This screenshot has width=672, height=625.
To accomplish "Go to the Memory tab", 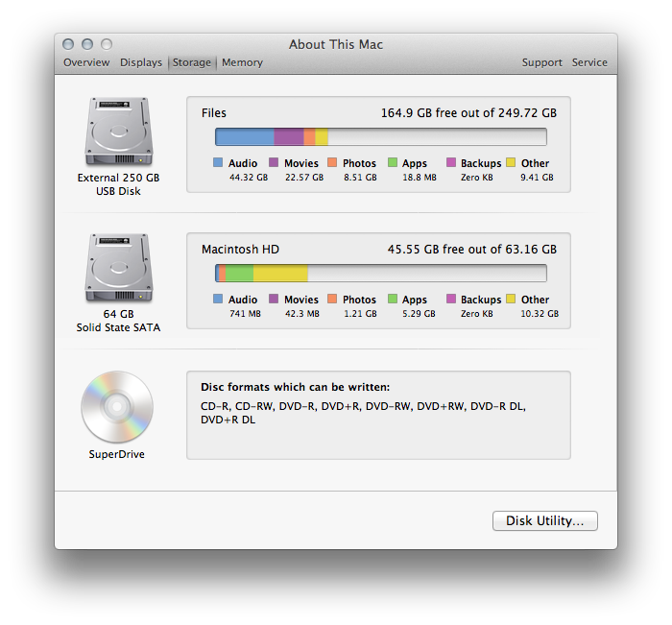I will coord(242,62).
